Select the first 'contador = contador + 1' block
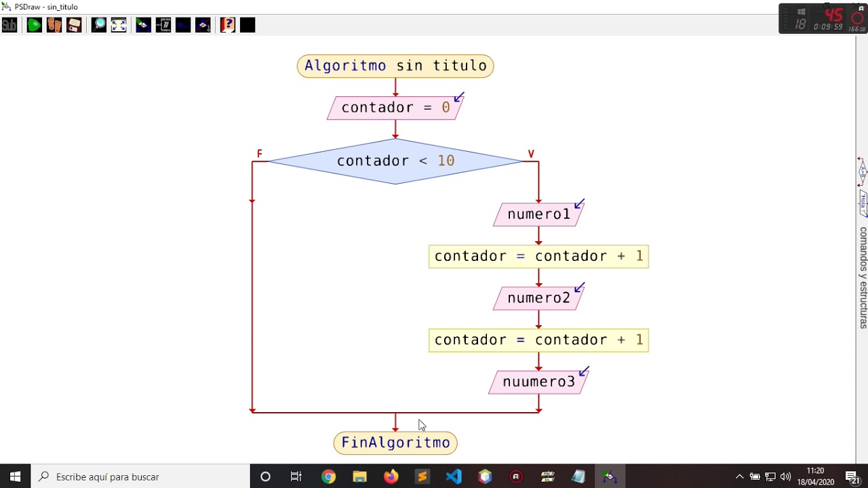 click(538, 256)
